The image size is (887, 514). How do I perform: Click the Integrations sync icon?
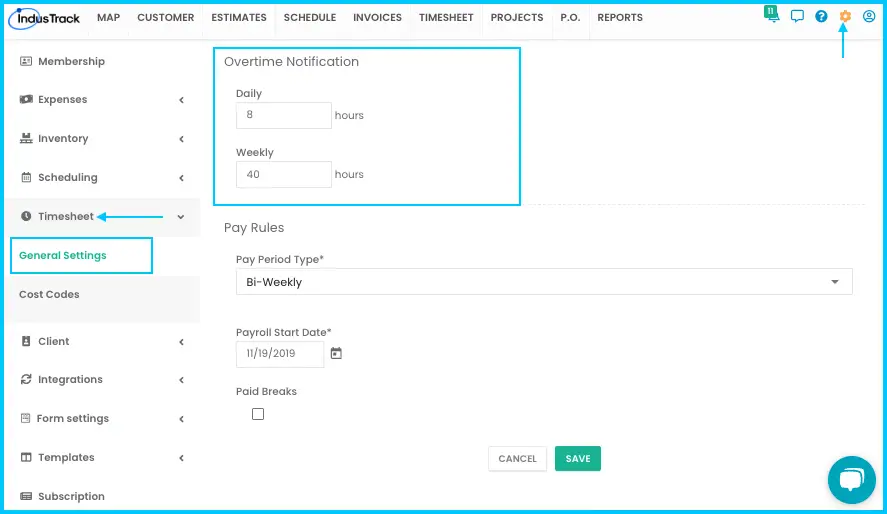(26, 379)
